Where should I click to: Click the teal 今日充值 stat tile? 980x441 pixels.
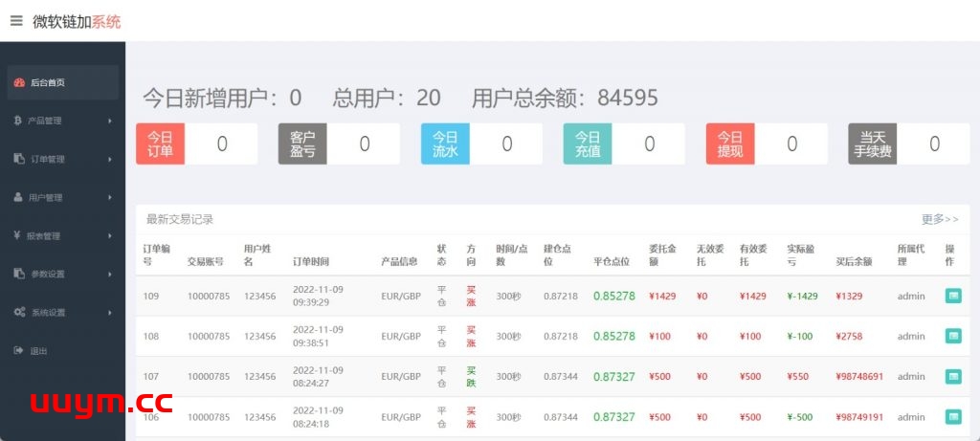click(x=588, y=143)
